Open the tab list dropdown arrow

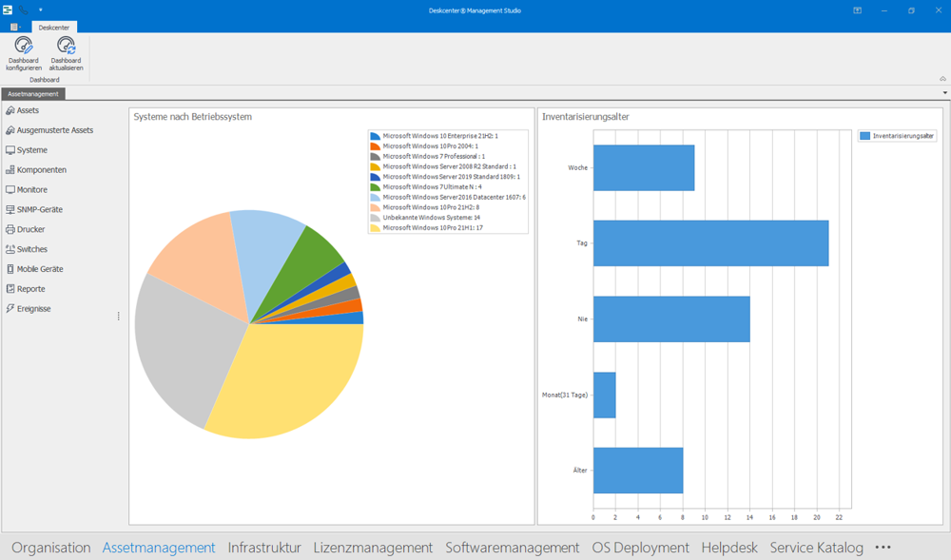(945, 93)
